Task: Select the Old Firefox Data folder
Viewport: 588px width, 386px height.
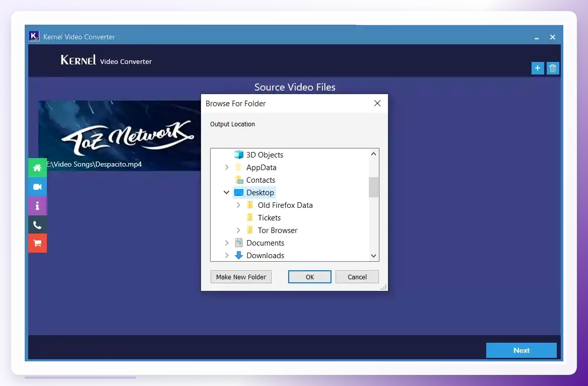Action: click(285, 205)
